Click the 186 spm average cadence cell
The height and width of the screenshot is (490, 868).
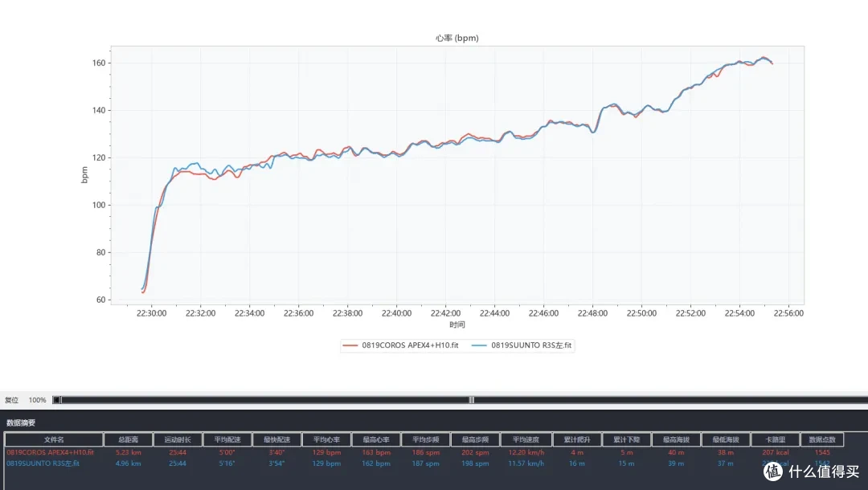pyautogui.click(x=426, y=452)
